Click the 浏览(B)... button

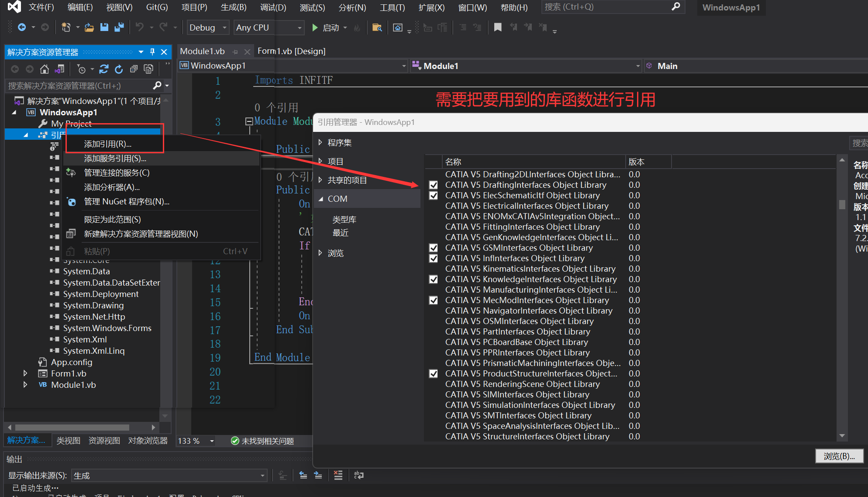839,456
